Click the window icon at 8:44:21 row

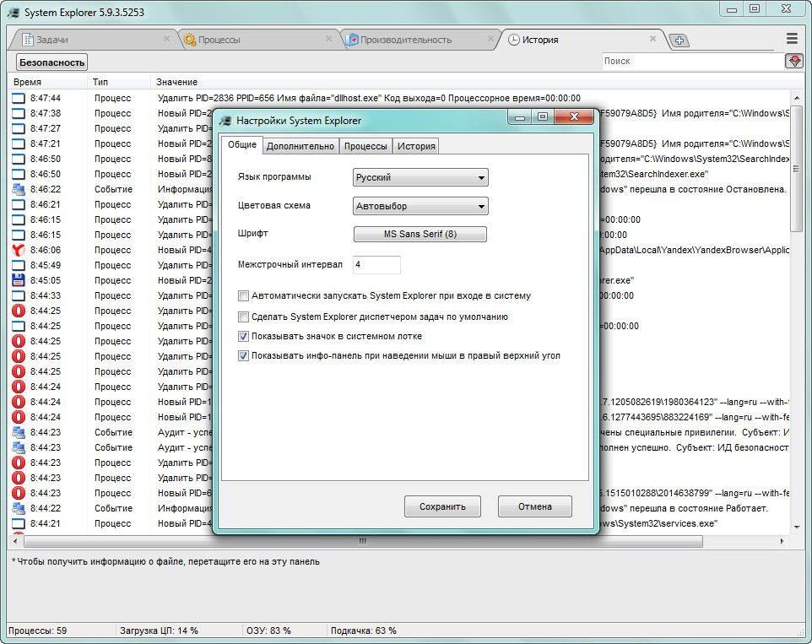coord(18,523)
